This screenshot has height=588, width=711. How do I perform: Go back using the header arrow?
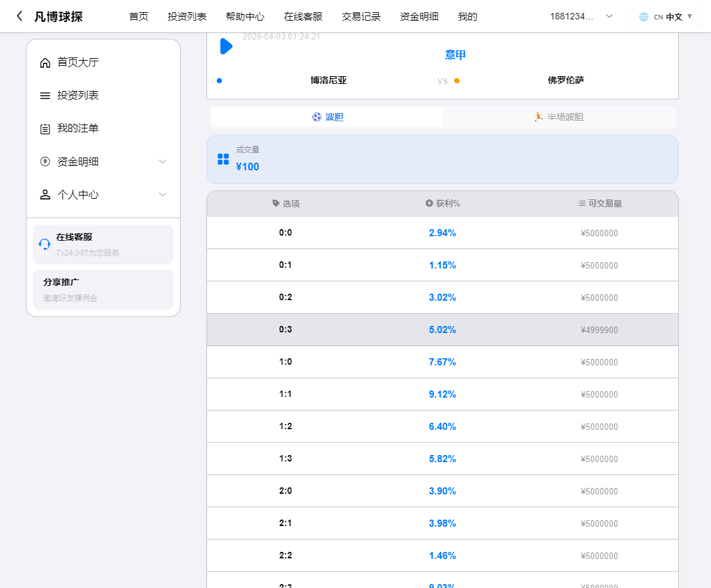tap(19, 16)
